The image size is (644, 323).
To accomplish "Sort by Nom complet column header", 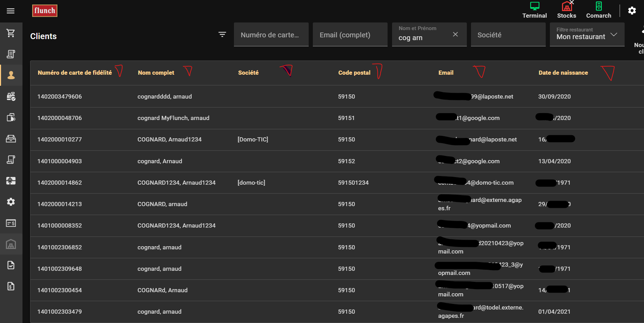I will point(156,73).
